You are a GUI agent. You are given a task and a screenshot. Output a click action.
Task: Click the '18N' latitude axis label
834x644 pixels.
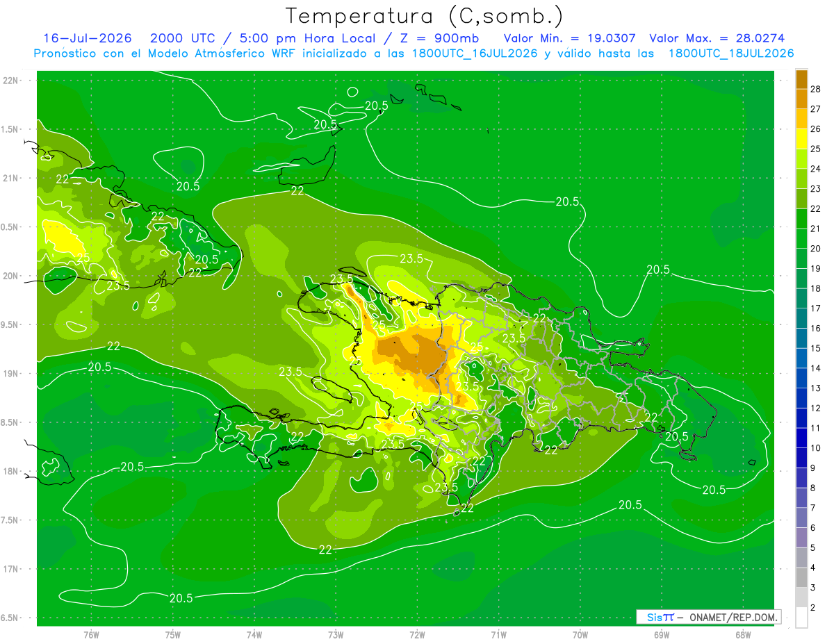pos(11,472)
